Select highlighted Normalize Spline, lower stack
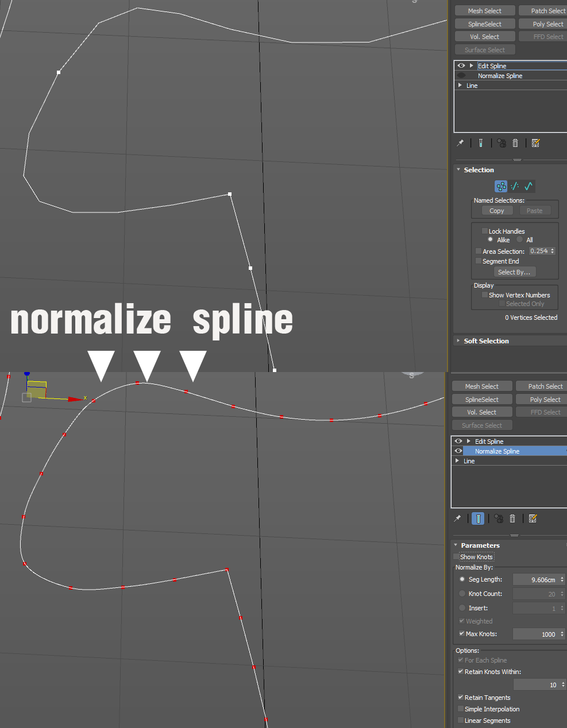567x728 pixels. tap(497, 451)
